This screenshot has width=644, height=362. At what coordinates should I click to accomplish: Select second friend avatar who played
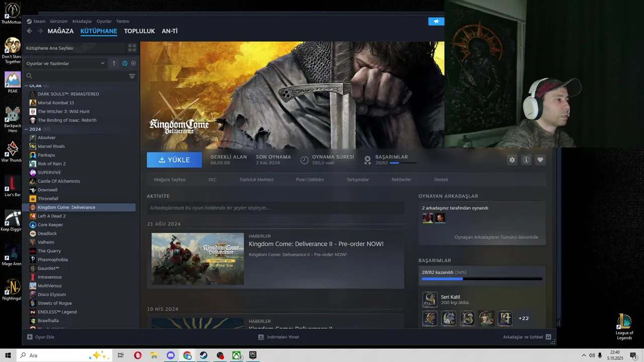pyautogui.click(x=440, y=218)
